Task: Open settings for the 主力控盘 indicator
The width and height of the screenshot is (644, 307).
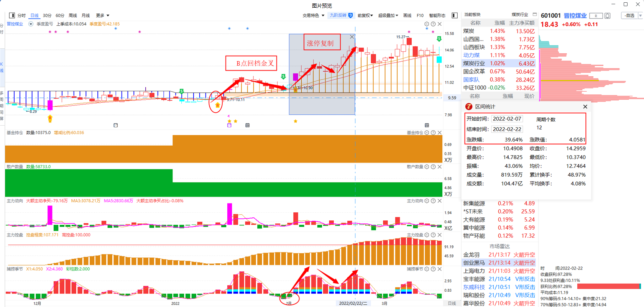Action: 427,235
